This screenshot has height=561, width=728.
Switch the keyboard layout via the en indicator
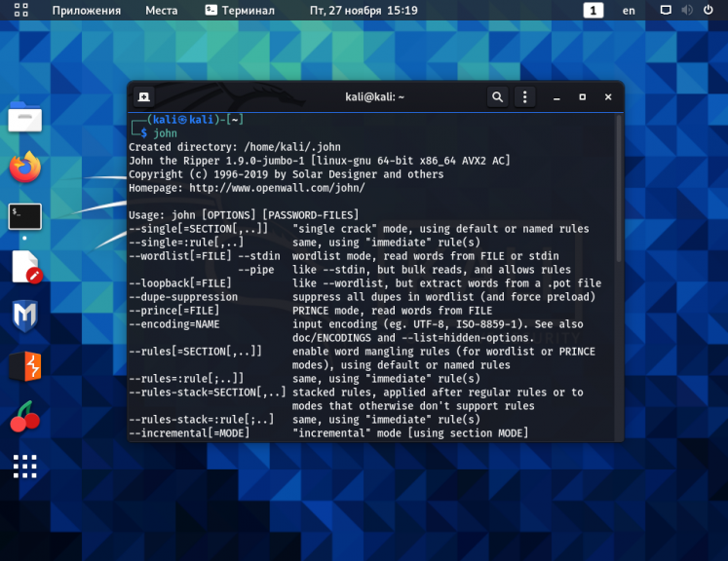(629, 11)
